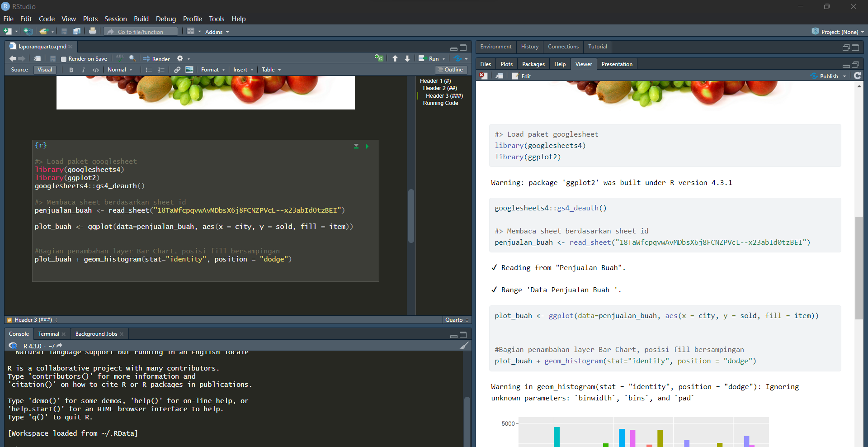Open the Tools menu

coord(217,19)
